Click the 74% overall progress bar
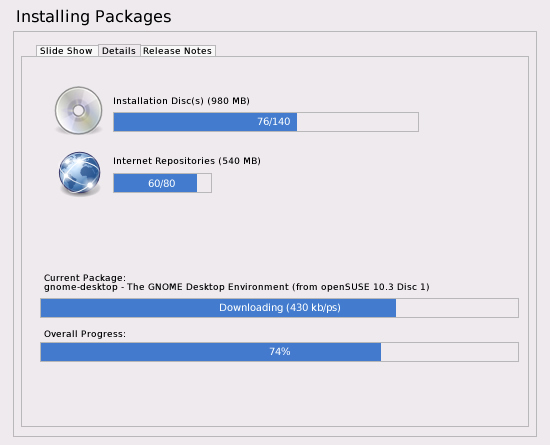This screenshot has height=445, width=550. 280,352
